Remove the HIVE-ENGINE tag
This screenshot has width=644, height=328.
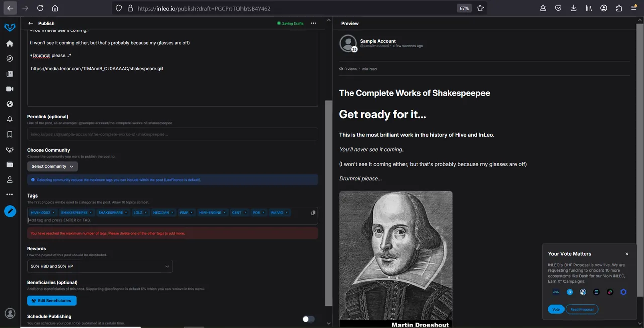coord(225,213)
